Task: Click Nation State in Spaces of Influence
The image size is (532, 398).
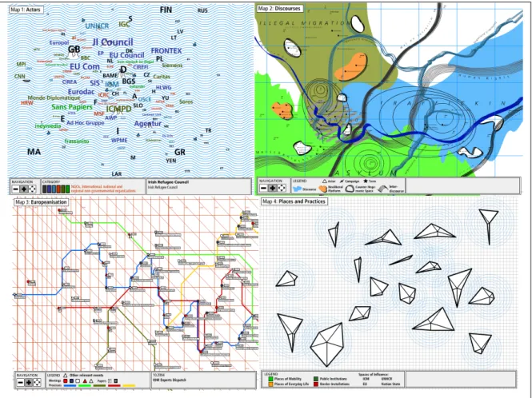Action: [390, 384]
